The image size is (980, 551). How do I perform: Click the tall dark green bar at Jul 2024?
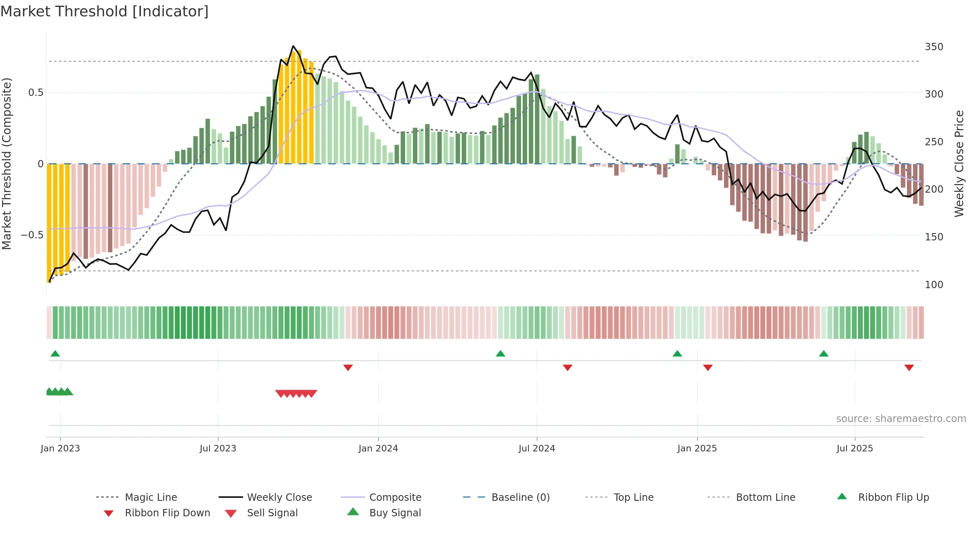tap(537, 119)
